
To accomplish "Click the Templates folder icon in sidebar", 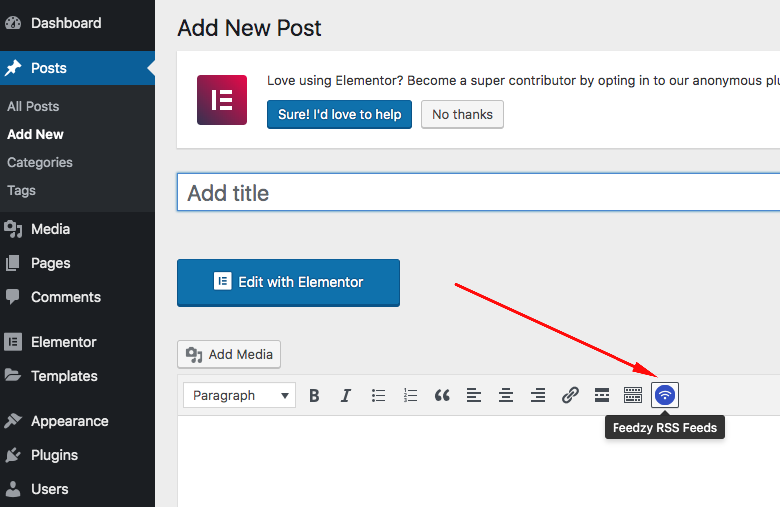I will pyautogui.click(x=13, y=375).
